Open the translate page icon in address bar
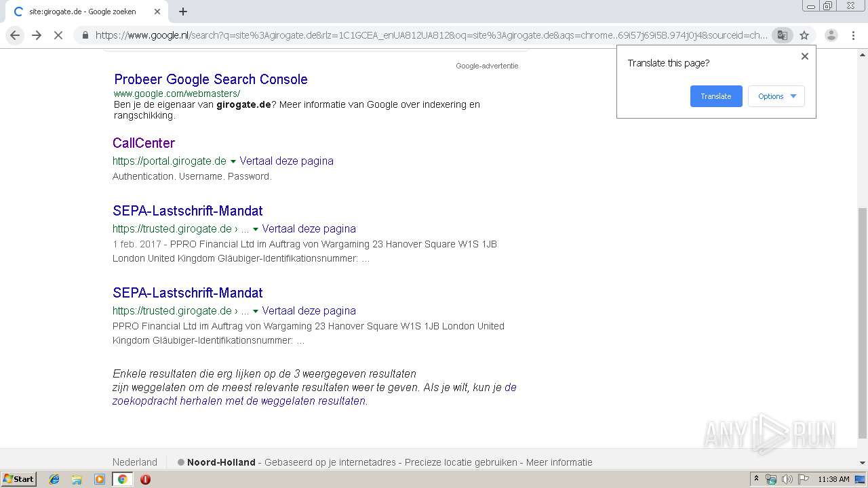The image size is (868, 488). pyautogui.click(x=782, y=35)
